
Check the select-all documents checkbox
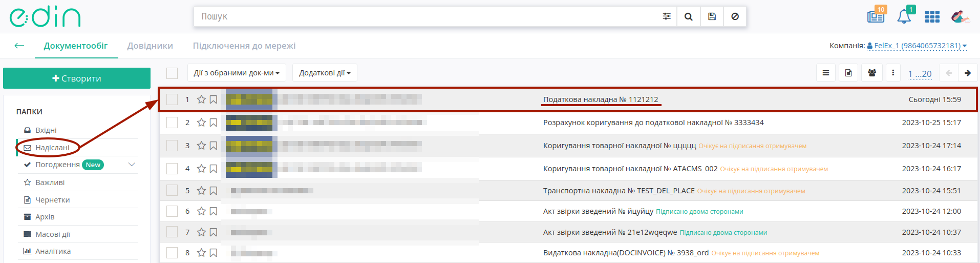click(x=172, y=73)
